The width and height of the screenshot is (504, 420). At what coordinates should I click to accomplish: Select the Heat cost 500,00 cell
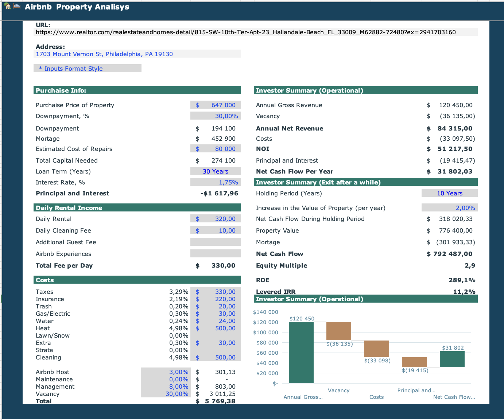click(216, 328)
